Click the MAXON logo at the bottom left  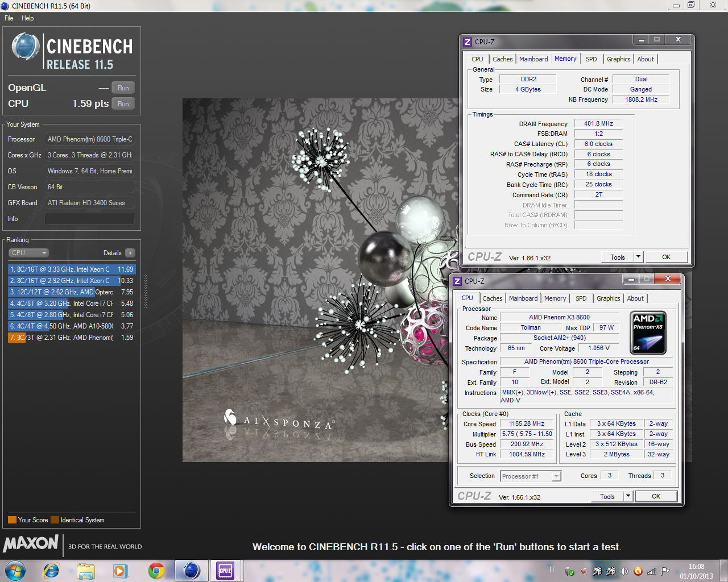point(31,543)
